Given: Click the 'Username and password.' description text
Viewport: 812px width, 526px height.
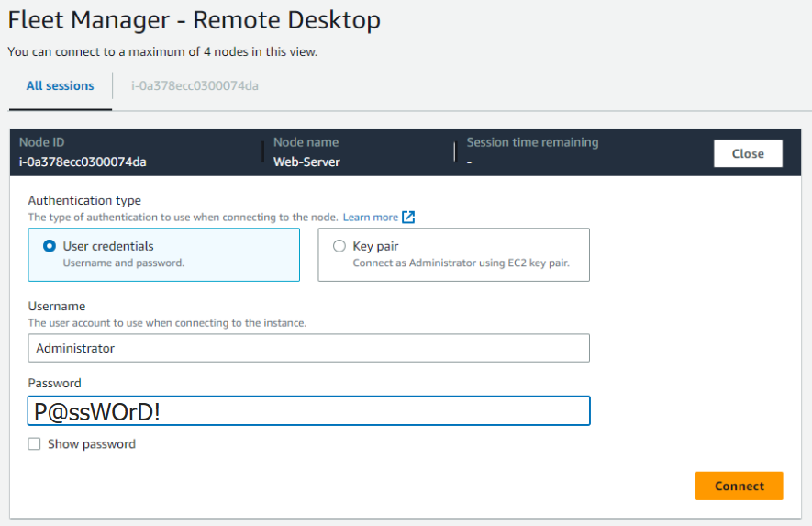Looking at the screenshot, I should click(x=124, y=263).
